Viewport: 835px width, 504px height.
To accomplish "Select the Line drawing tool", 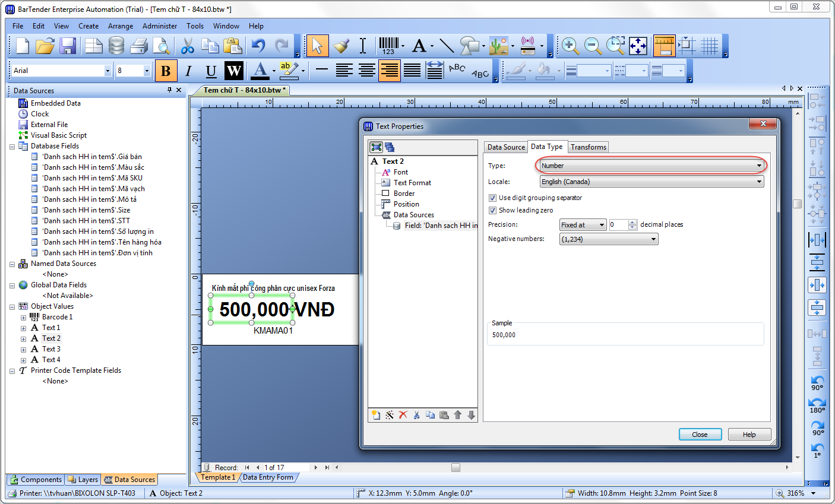I will [447, 46].
